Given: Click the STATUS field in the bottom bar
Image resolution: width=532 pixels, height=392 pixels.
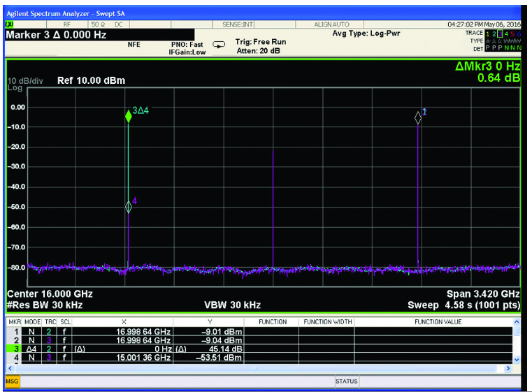Looking at the screenshot, I should pos(346,382).
